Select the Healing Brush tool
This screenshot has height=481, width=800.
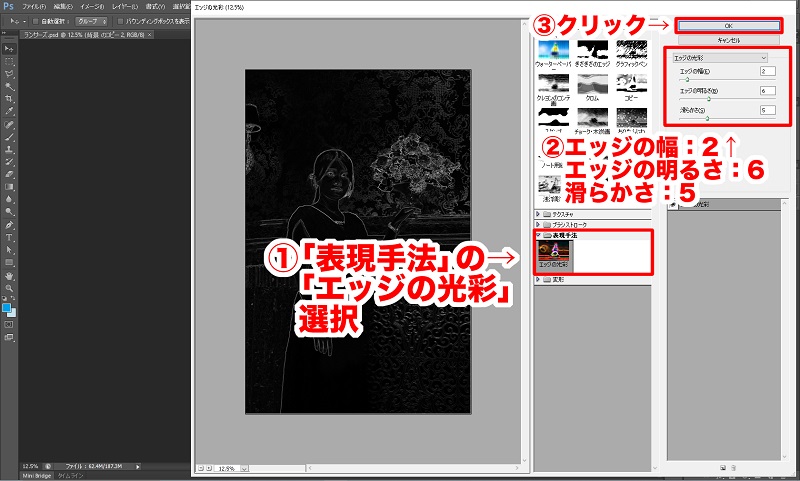pyautogui.click(x=9, y=125)
